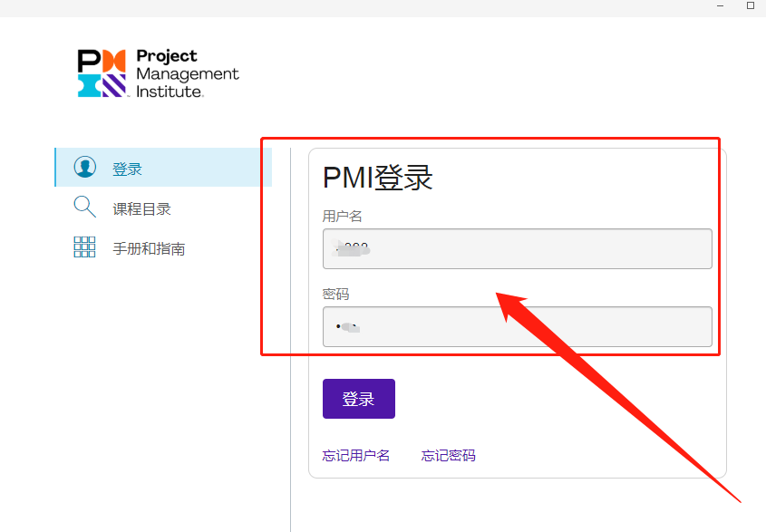The image size is (766, 532).
Task: Go to 课程目录 in the sidebar
Action: tap(141, 209)
